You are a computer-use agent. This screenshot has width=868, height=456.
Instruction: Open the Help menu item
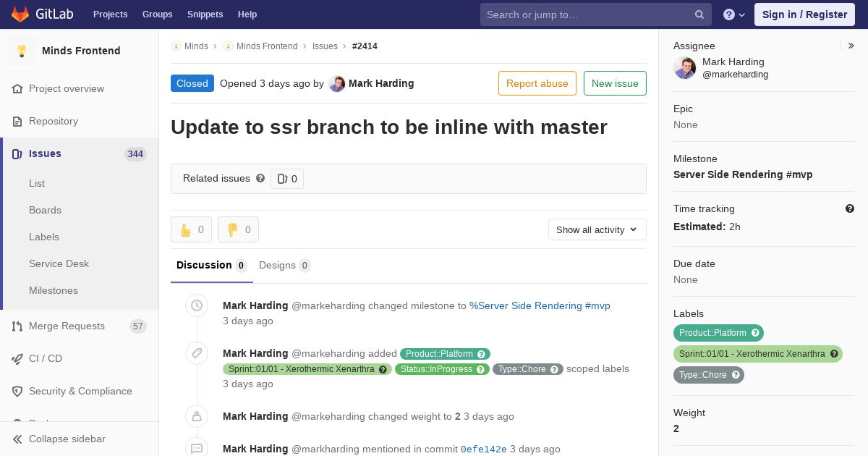tap(247, 14)
